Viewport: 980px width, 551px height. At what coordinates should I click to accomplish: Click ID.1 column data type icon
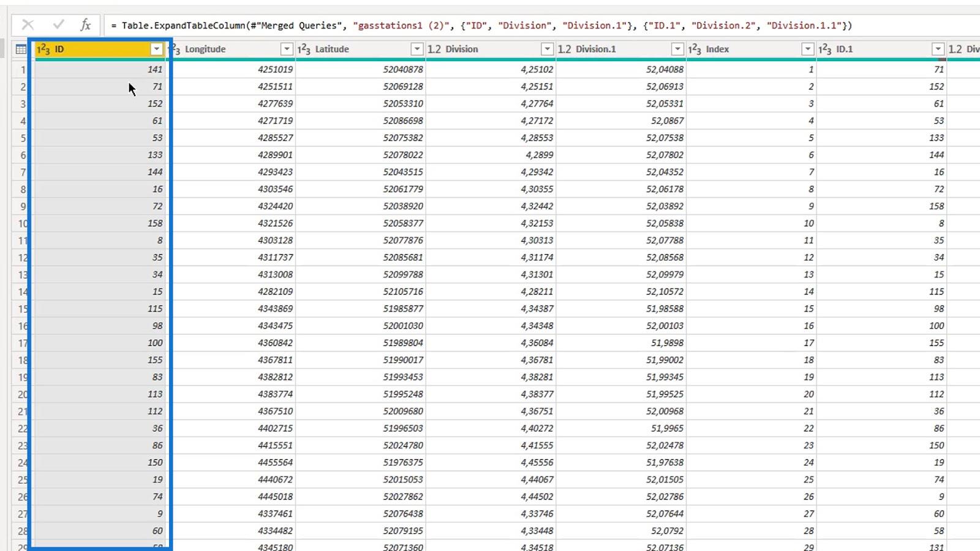point(825,49)
